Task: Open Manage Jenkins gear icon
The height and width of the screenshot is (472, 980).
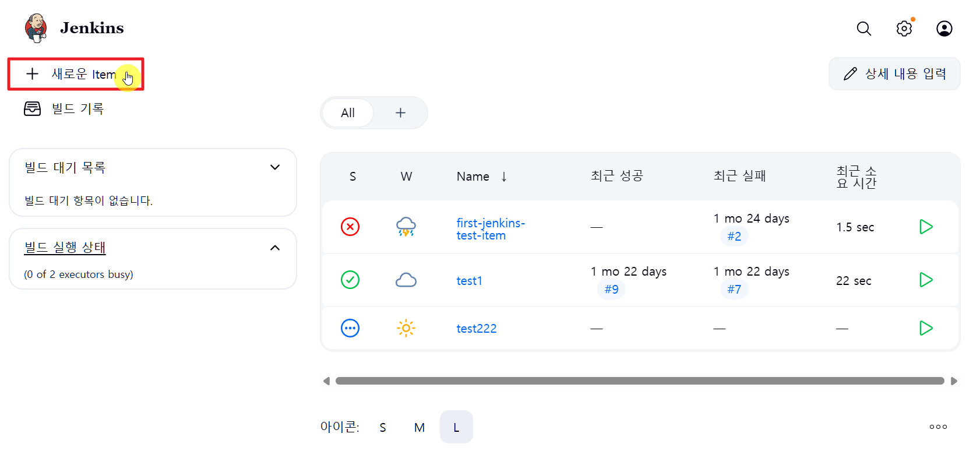Action: coord(904,29)
